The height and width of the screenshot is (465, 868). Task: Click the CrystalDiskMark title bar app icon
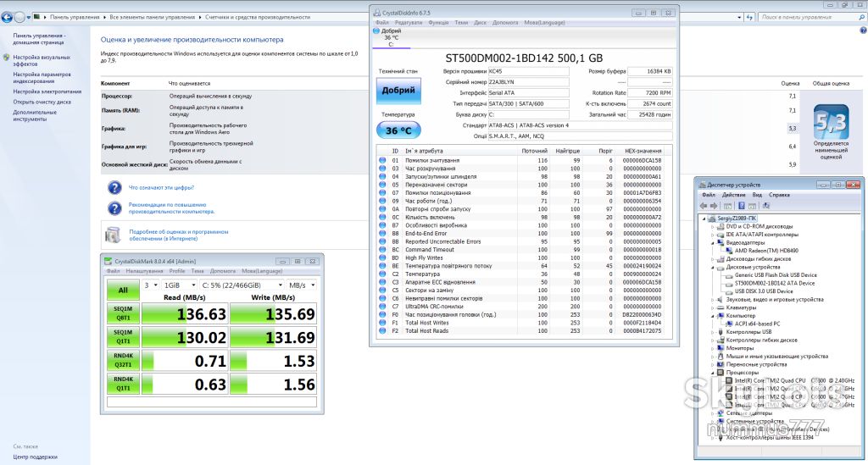pos(108,261)
